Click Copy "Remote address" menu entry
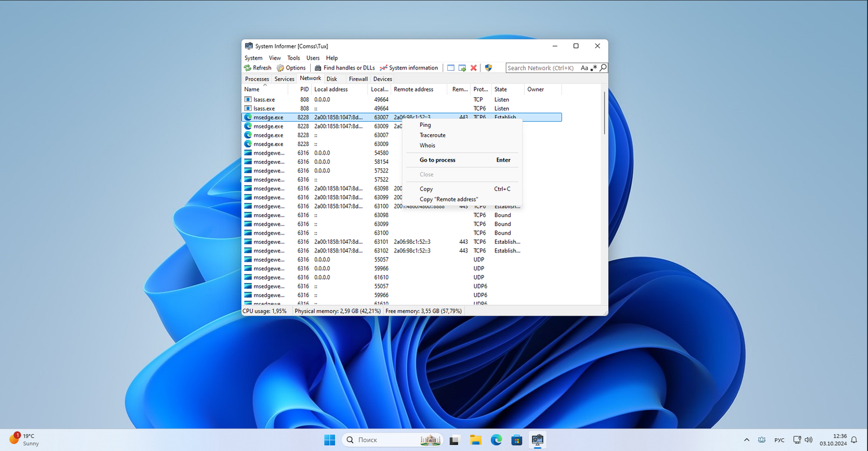Screen dimensions: 868x451 (448, 199)
